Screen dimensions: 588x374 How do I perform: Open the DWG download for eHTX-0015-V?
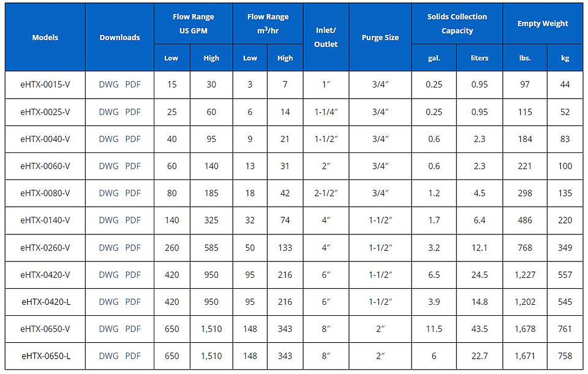click(x=108, y=84)
